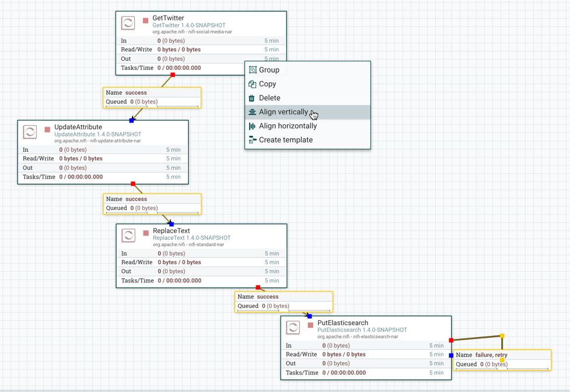This screenshot has height=392, width=570.
Task: Click the UpdateAttribute processor icon
Action: pyautogui.click(x=30, y=132)
